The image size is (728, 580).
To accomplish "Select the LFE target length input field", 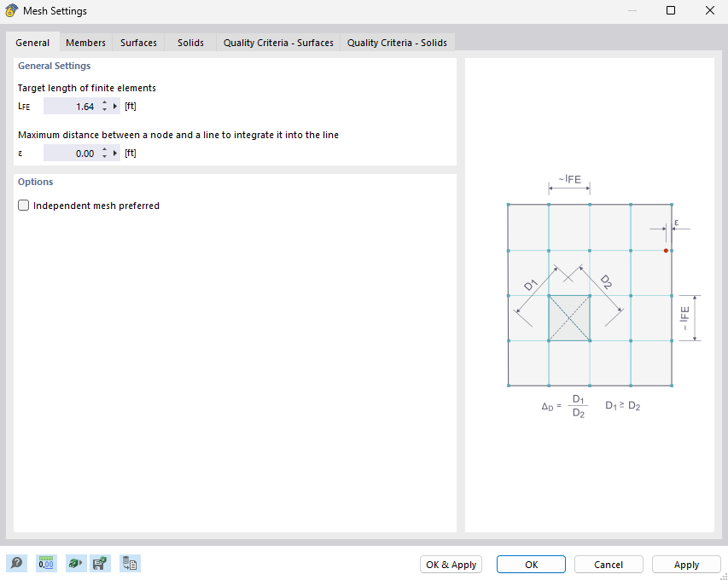I will (73, 106).
